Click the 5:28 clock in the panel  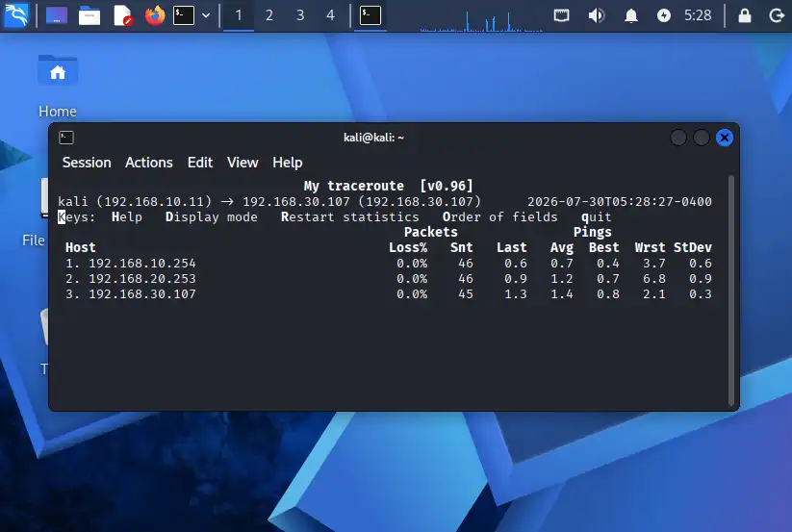698,15
